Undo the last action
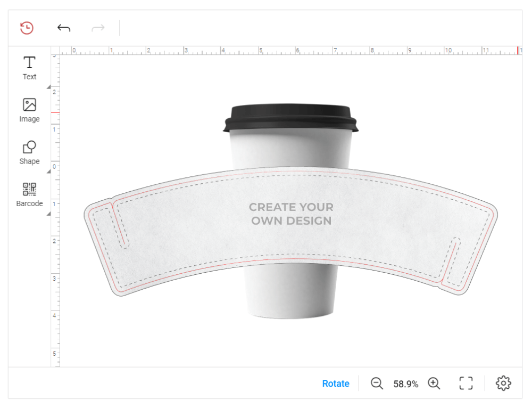This screenshot has width=532, height=408. click(63, 28)
